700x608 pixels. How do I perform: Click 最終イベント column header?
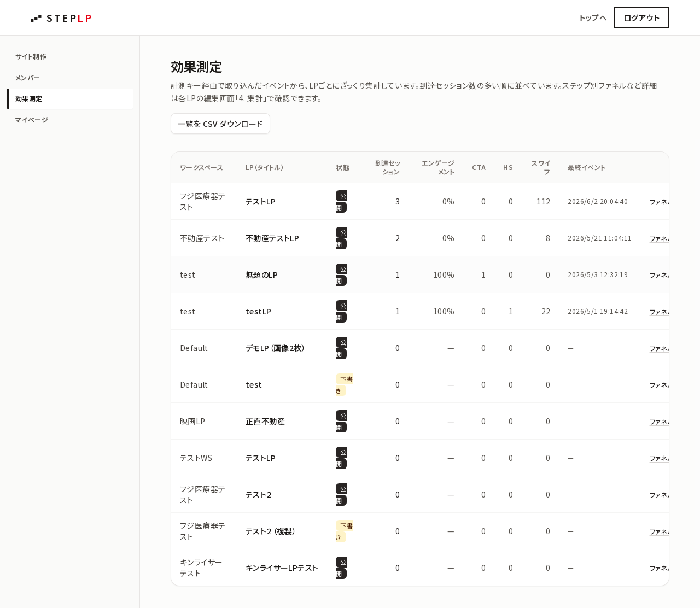(586, 167)
